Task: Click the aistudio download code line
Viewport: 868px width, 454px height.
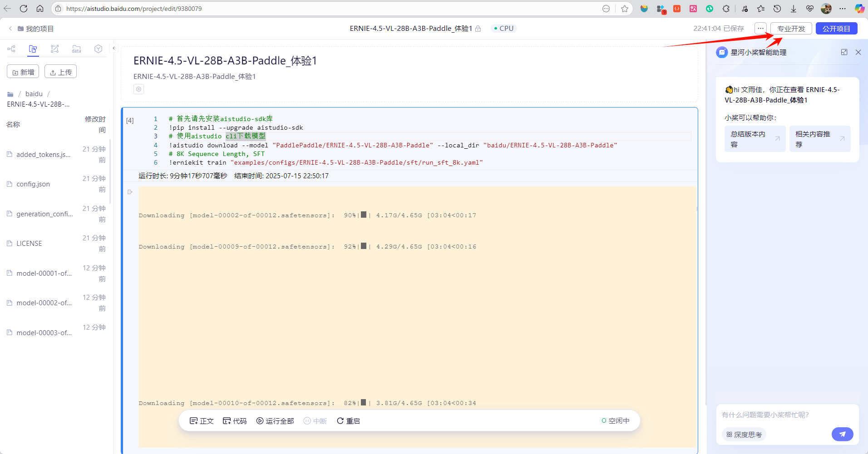Action: click(393, 145)
